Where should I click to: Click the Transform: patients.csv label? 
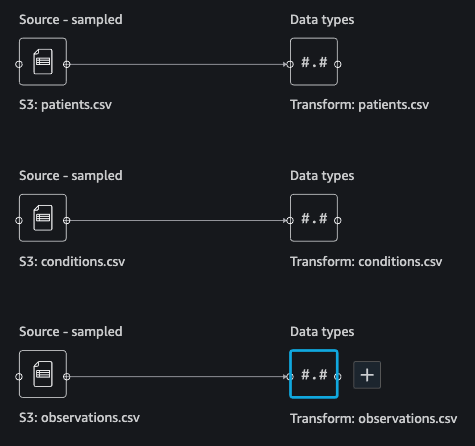pyautogui.click(x=359, y=105)
